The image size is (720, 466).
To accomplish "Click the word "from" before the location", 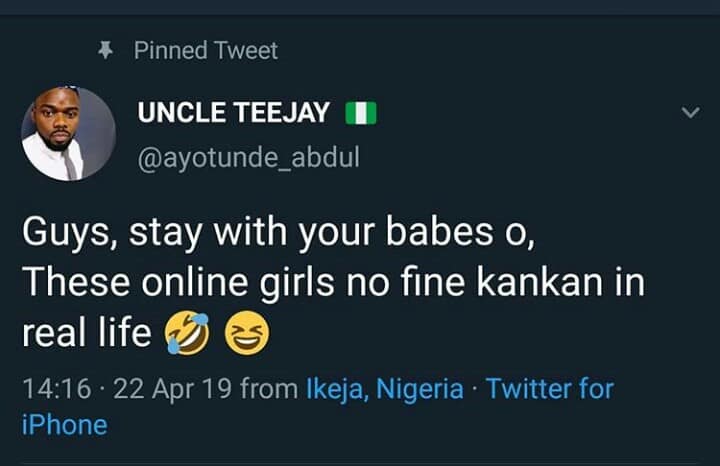I will pyautogui.click(x=270, y=389).
